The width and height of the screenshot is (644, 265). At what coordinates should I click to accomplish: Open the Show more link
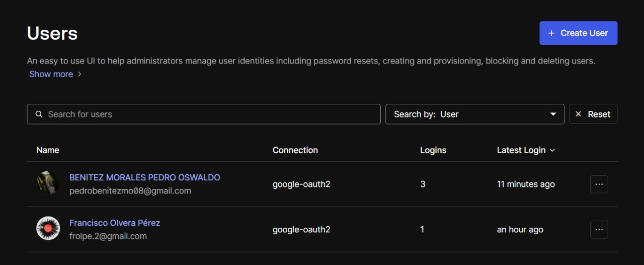pyautogui.click(x=51, y=74)
